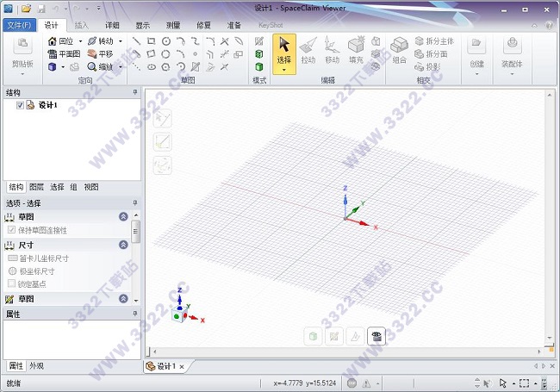Viewport: 560px width, 392px height.
Task: Select the Line sketch tool
Action: click(136, 41)
